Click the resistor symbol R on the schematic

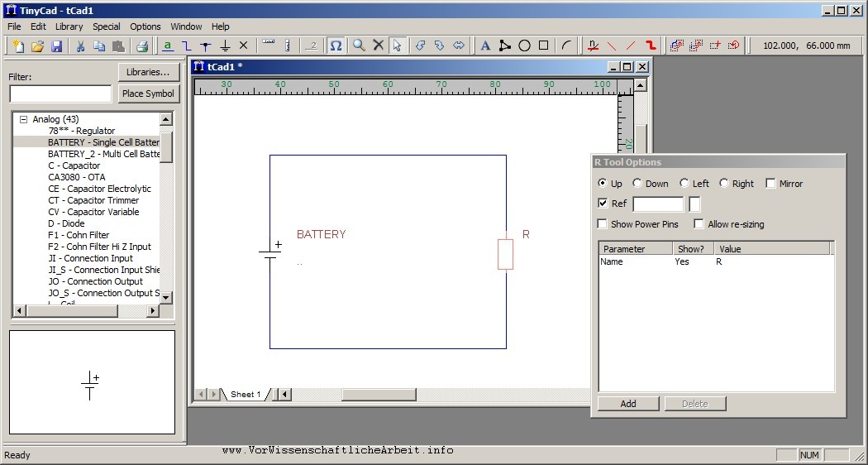[x=505, y=254]
